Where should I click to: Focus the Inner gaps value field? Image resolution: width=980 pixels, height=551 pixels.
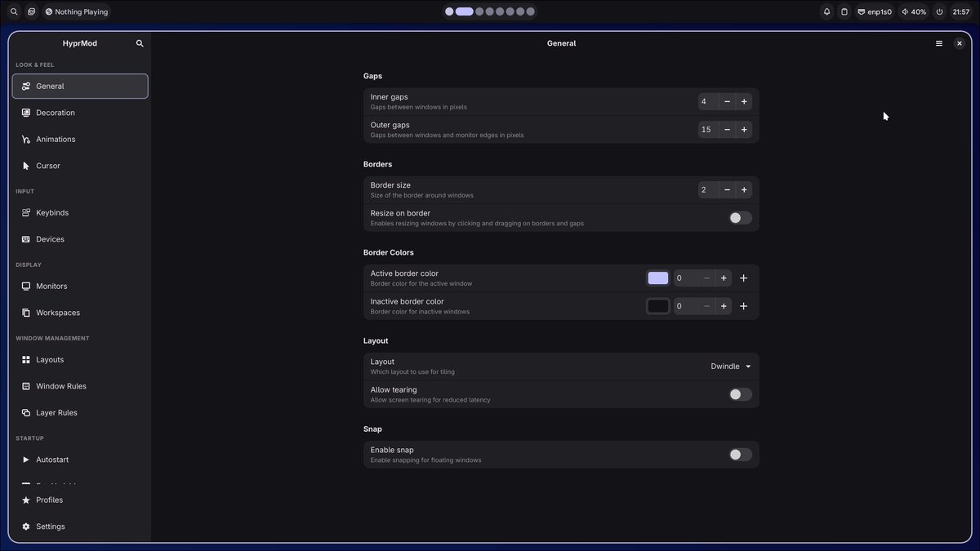[x=708, y=102]
